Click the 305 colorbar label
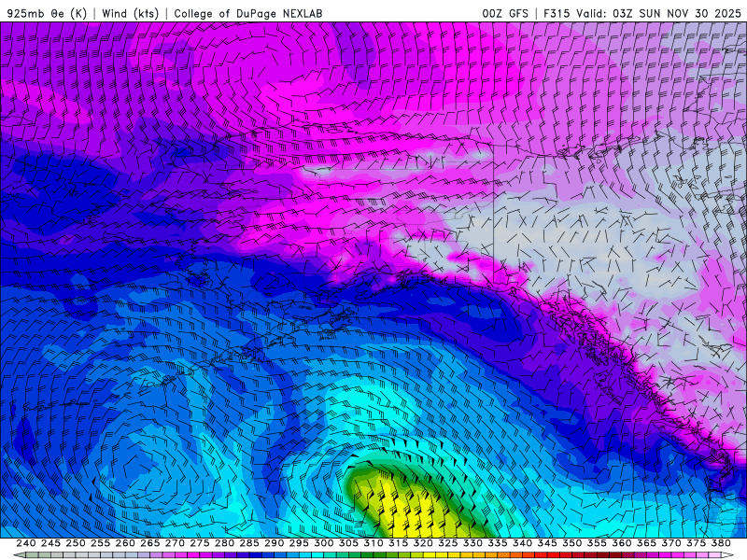Image resolution: width=747 pixels, height=560 pixels. [348, 543]
